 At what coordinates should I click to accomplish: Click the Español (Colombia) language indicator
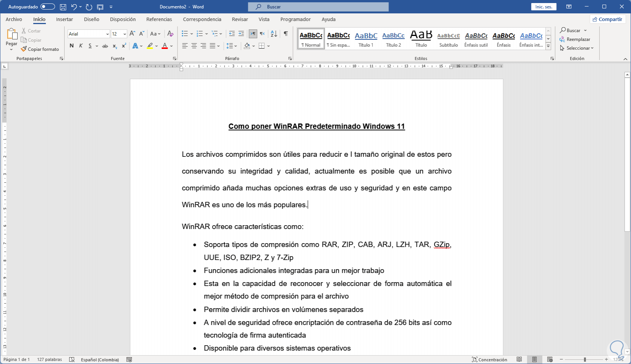pos(100,359)
